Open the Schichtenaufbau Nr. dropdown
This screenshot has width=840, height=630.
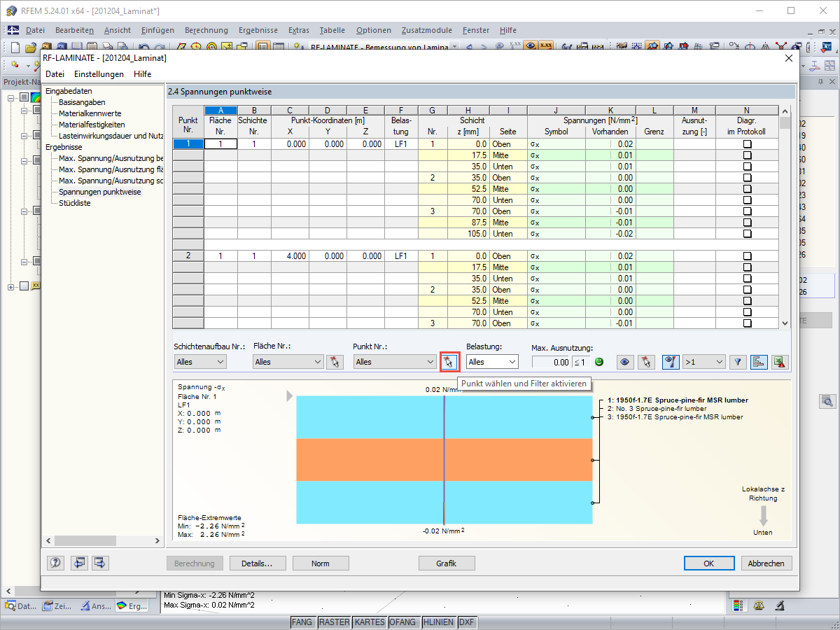[200, 362]
